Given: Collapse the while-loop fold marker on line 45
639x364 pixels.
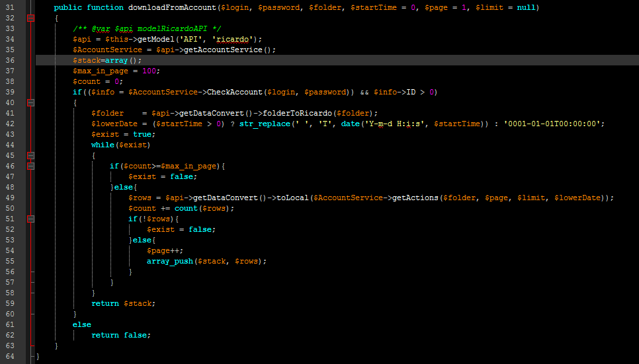Looking at the screenshot, I should point(30,155).
